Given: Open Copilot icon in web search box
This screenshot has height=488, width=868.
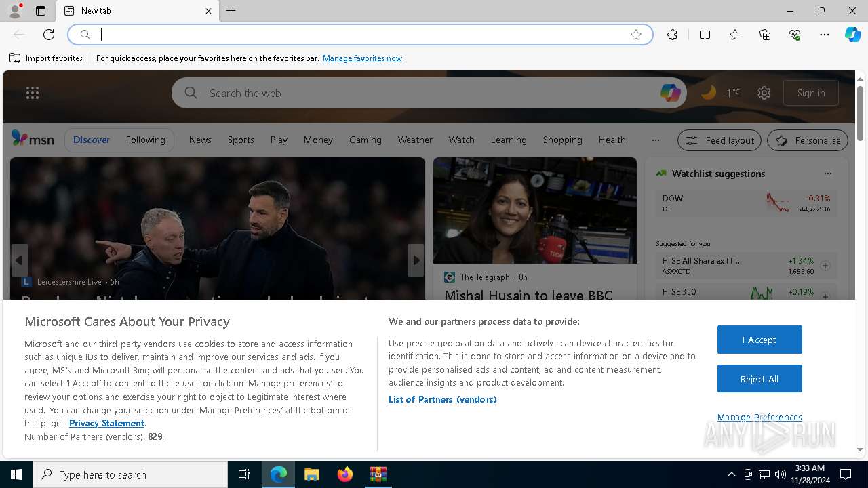Looking at the screenshot, I should pos(670,93).
